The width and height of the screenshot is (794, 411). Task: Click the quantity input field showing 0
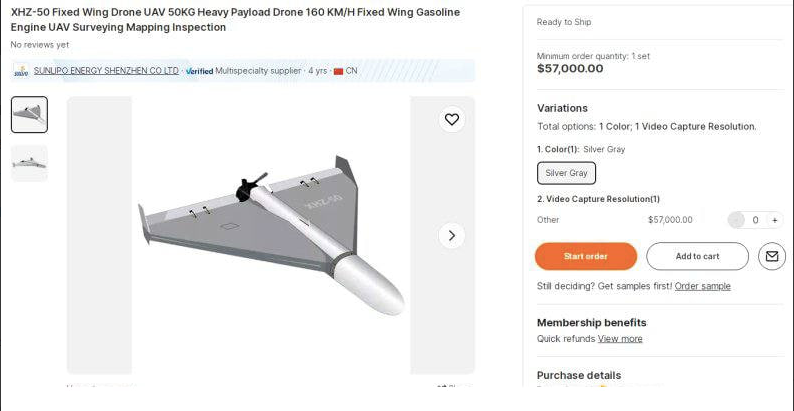(x=755, y=220)
